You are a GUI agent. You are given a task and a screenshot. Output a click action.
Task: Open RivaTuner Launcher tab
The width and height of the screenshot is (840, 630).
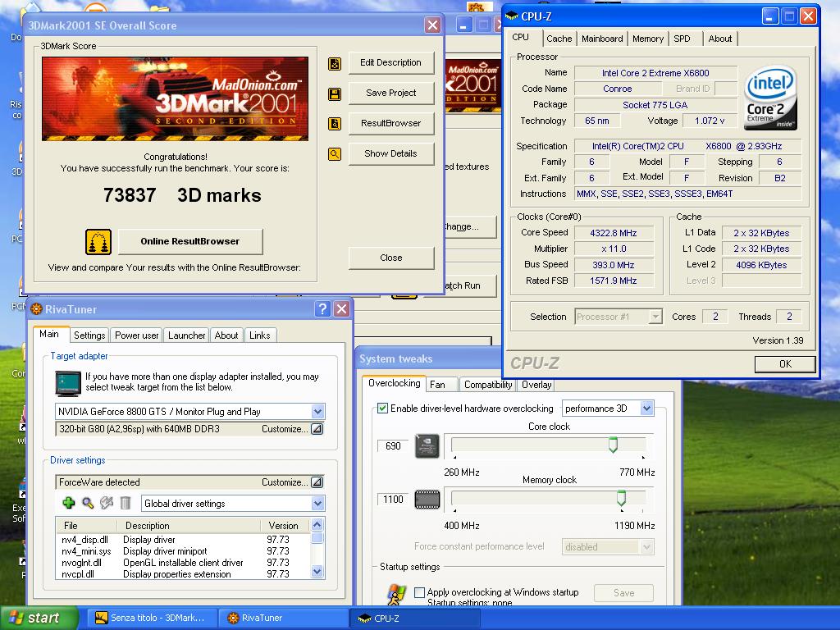[186, 336]
